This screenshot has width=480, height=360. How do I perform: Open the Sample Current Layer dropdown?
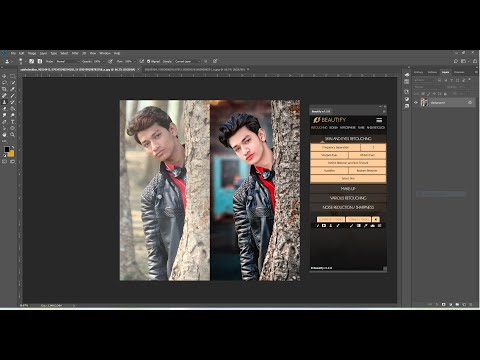188,61
